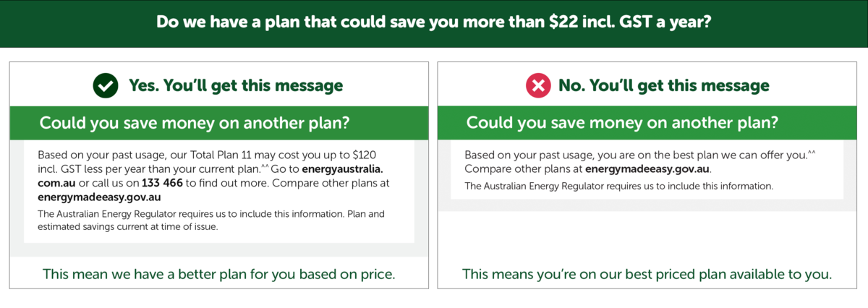Click 'best priced plan available' caption

(647, 274)
